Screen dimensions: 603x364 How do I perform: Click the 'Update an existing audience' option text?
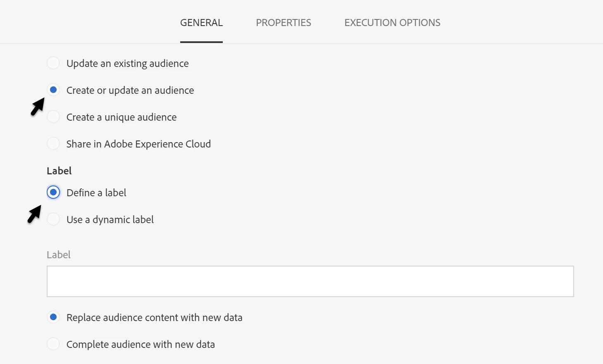coord(127,64)
